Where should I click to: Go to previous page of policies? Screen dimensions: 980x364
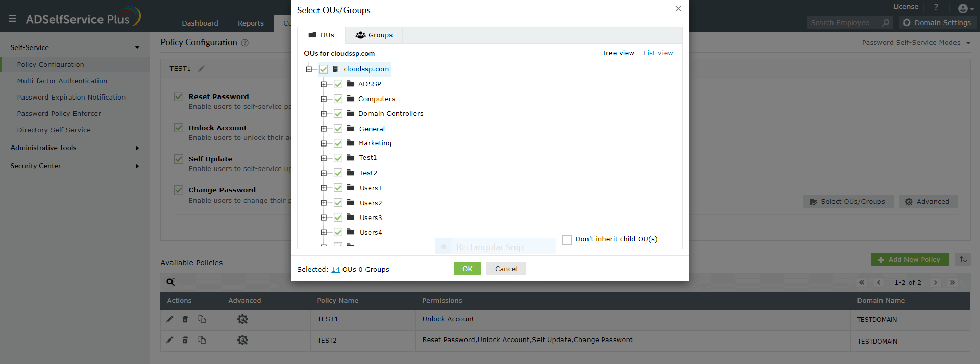(878, 282)
